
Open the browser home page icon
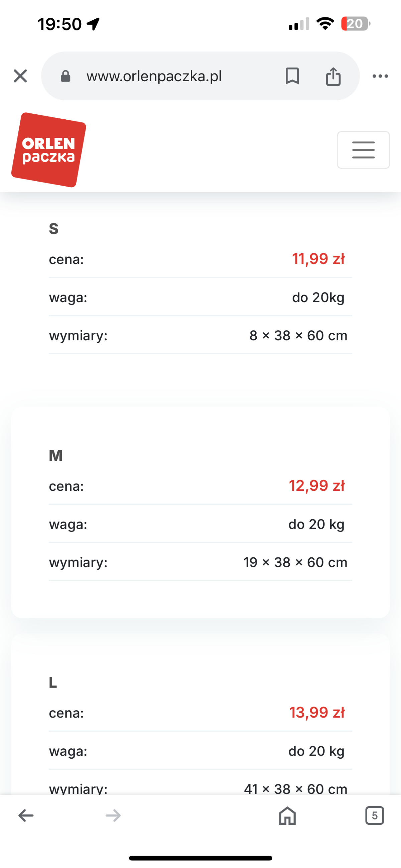(287, 816)
